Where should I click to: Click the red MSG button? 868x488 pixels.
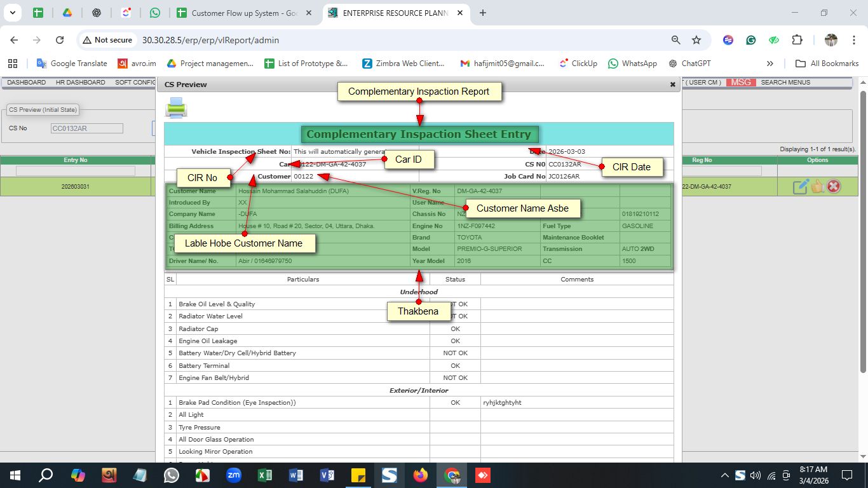tap(740, 82)
